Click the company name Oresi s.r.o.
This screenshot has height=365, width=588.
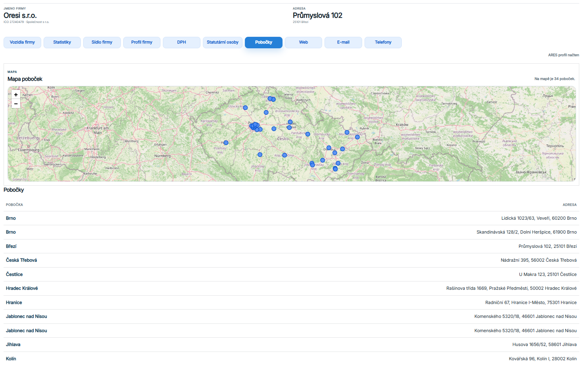point(20,15)
